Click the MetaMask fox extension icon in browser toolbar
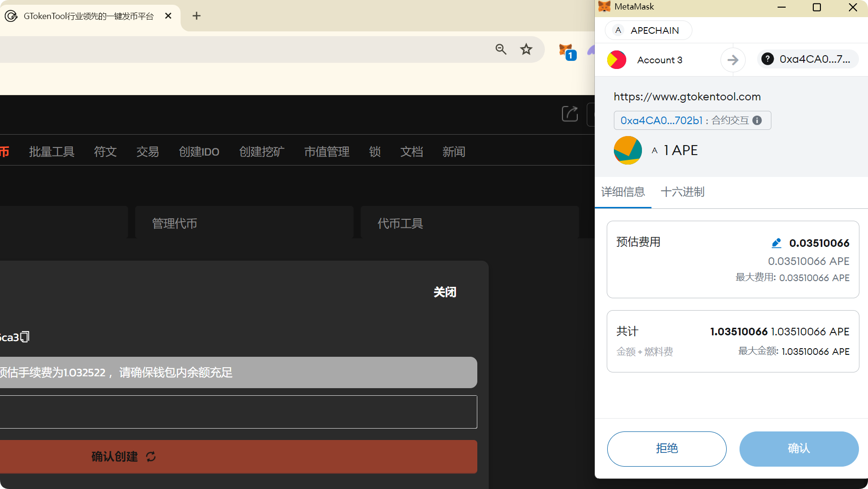The width and height of the screenshot is (868, 489). 567,51
